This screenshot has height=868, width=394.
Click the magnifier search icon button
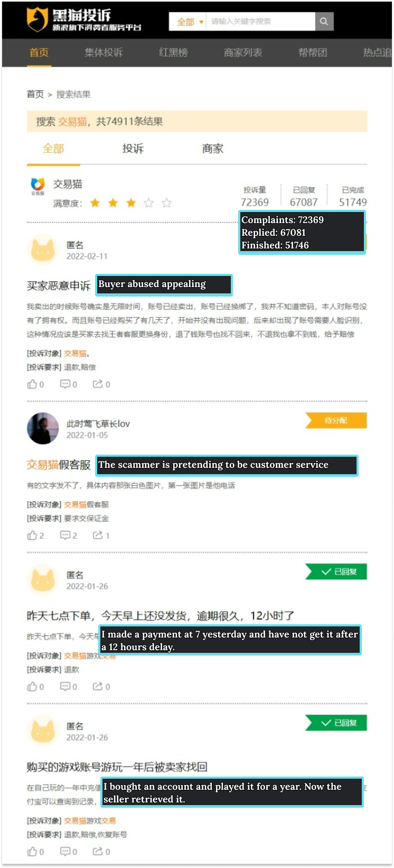click(x=324, y=22)
